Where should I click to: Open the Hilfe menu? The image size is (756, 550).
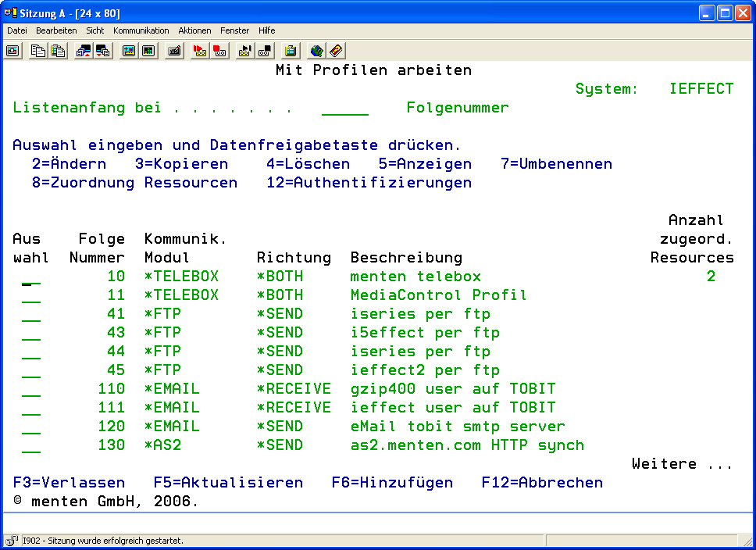[266, 30]
